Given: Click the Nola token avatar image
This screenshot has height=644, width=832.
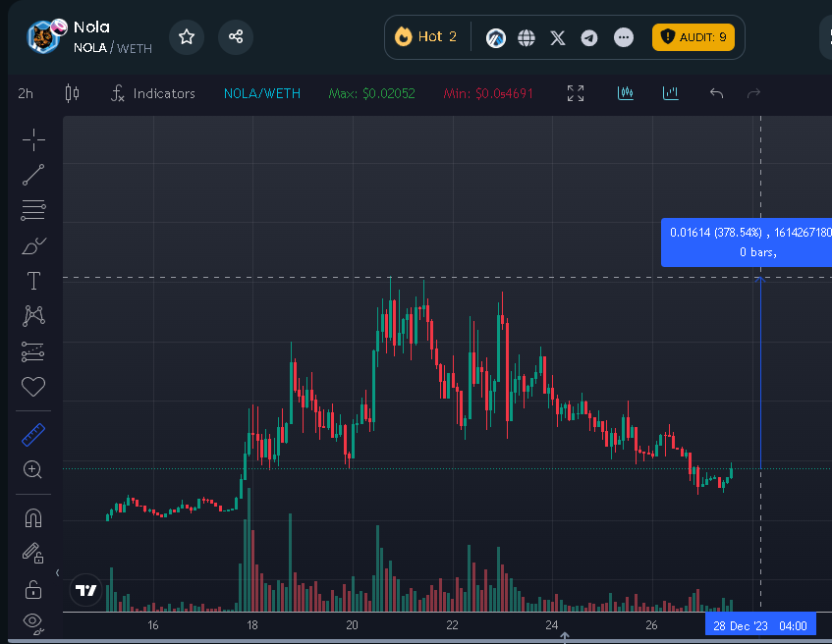Looking at the screenshot, I should [x=45, y=36].
